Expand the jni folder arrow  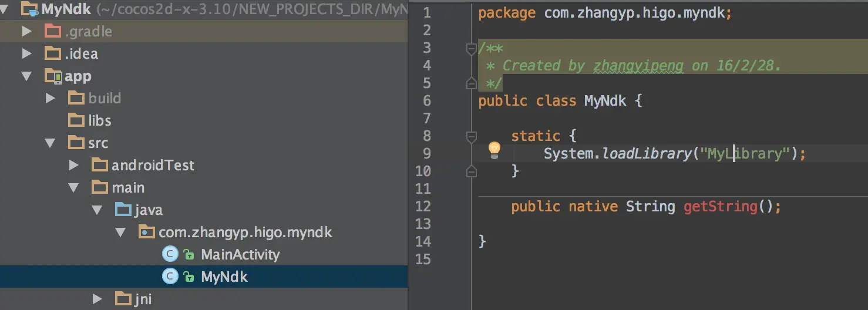[97, 299]
